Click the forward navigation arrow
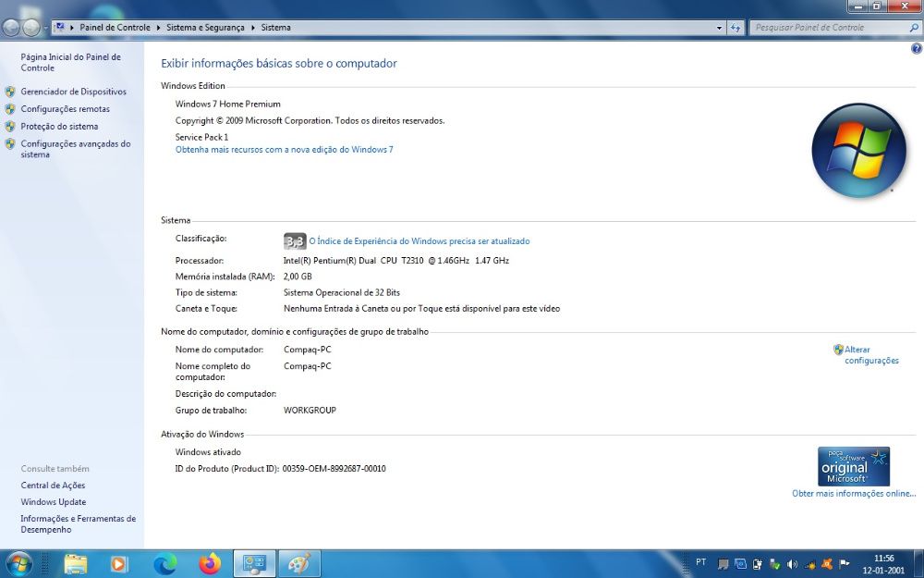This screenshot has height=578, width=924. tap(31, 27)
